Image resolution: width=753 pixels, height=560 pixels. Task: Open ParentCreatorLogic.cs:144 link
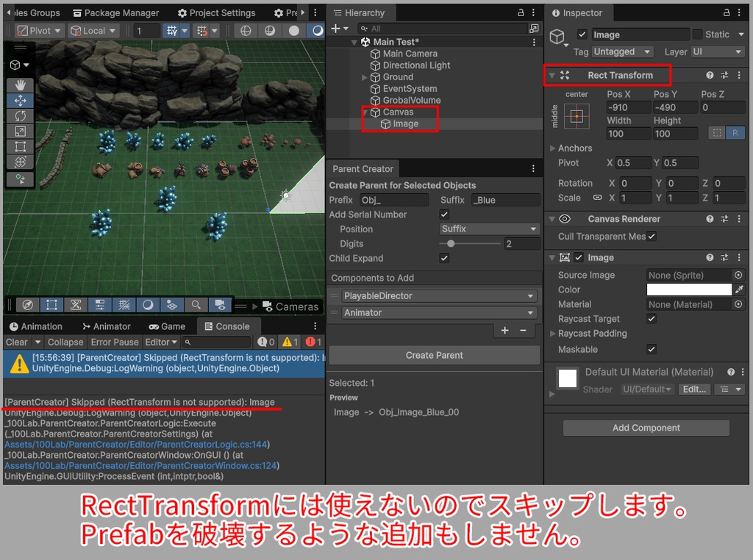(x=135, y=445)
